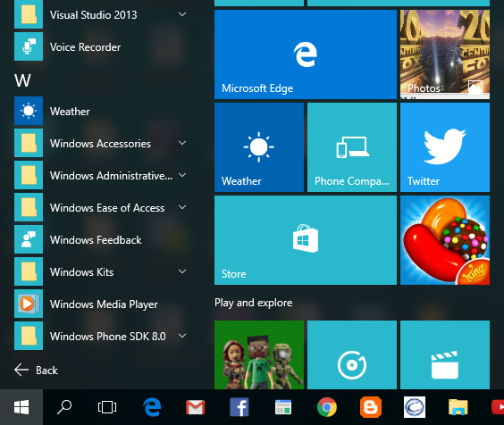Viewport: 504px width, 425px height.
Task: Launch the Candy Crush Saga tile
Action: coord(445,240)
